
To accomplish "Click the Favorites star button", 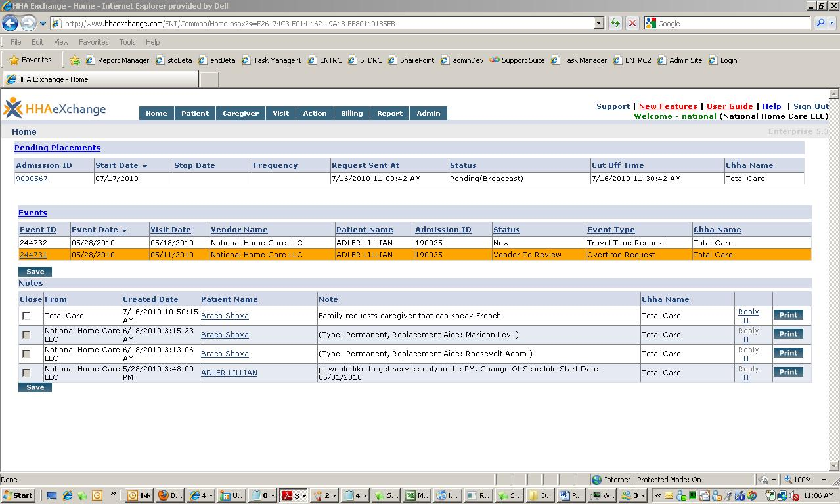I will click(30, 60).
